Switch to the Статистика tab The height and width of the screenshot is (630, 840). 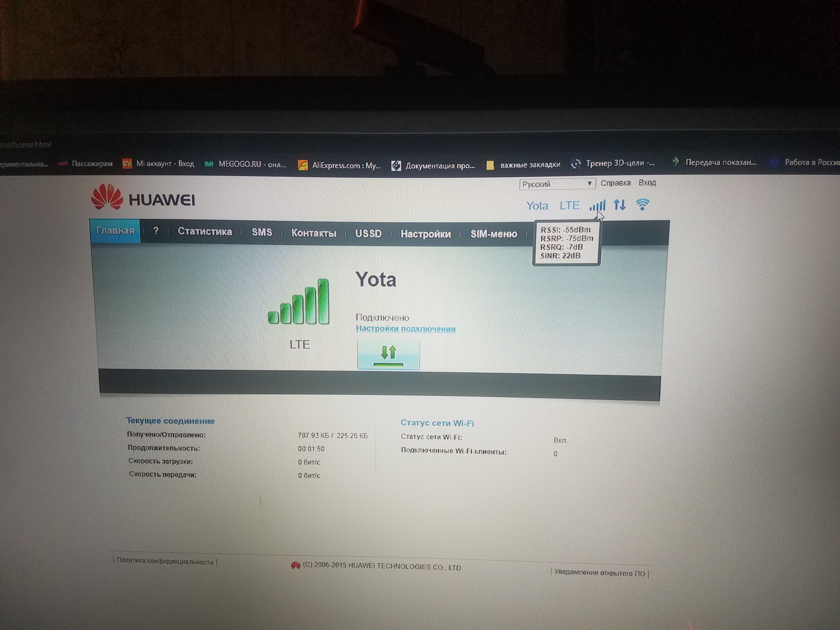(x=205, y=232)
